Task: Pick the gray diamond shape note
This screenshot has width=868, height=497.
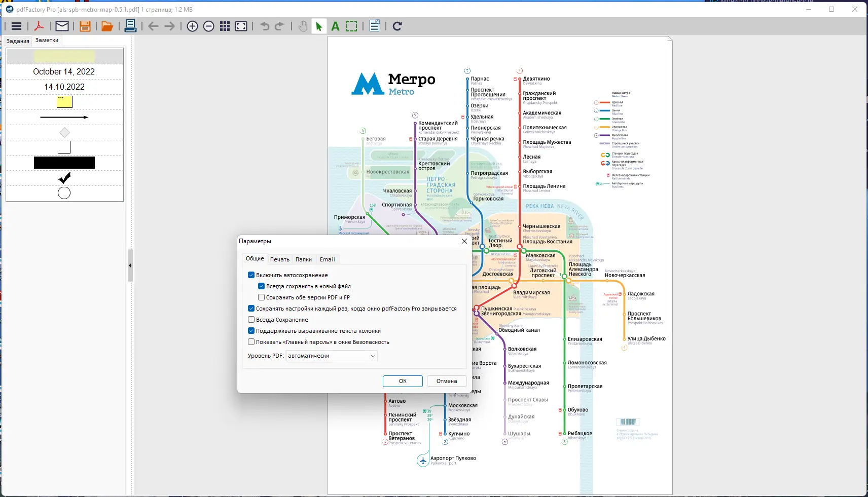Action: [64, 133]
